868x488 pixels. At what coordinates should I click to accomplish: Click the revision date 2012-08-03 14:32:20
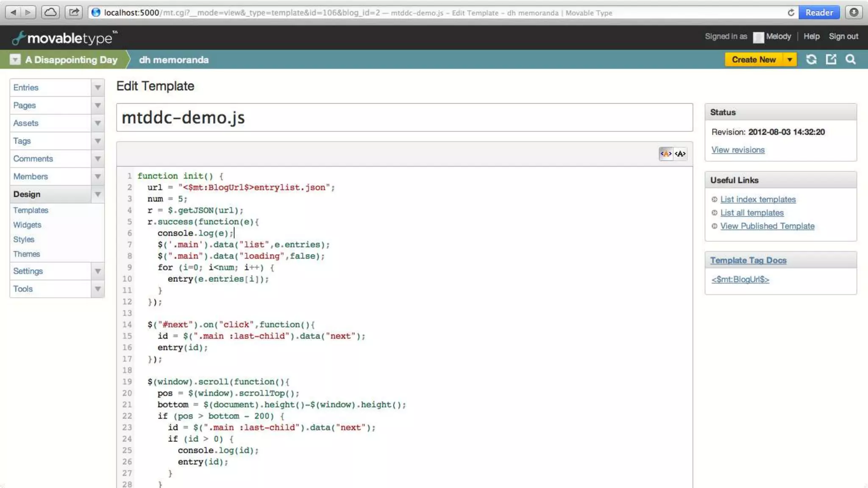pyautogui.click(x=786, y=132)
